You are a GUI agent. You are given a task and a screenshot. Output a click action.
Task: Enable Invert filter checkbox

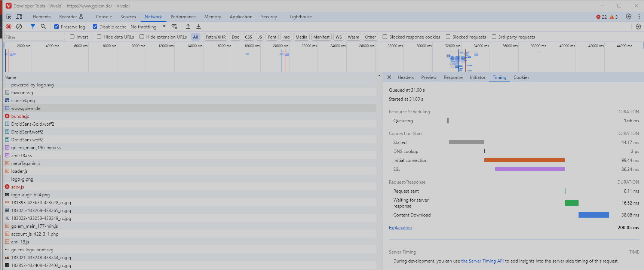pos(72,37)
